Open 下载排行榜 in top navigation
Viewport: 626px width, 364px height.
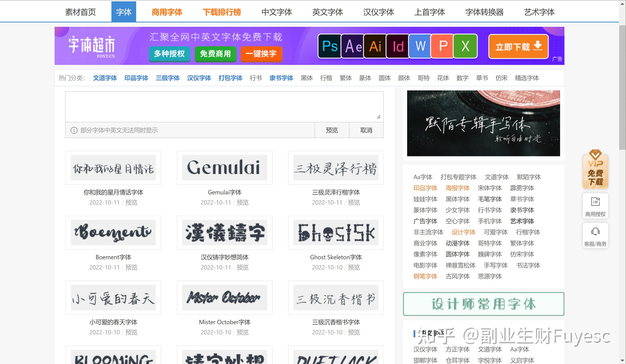[x=222, y=12]
